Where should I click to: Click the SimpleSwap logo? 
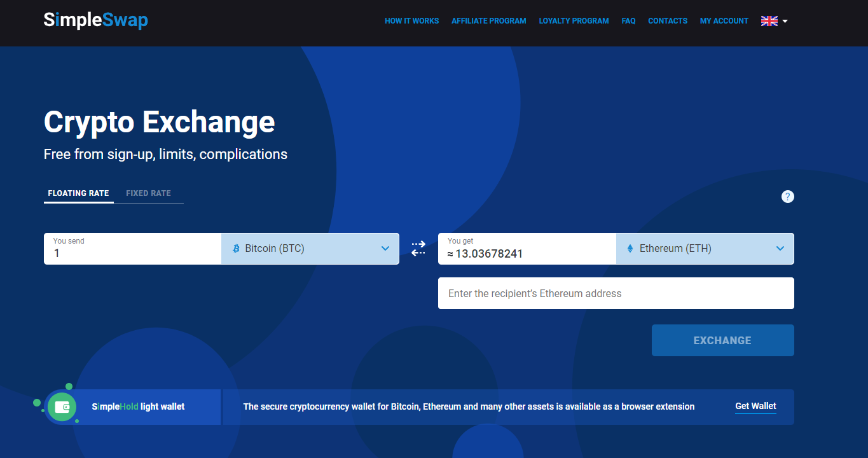click(x=95, y=20)
